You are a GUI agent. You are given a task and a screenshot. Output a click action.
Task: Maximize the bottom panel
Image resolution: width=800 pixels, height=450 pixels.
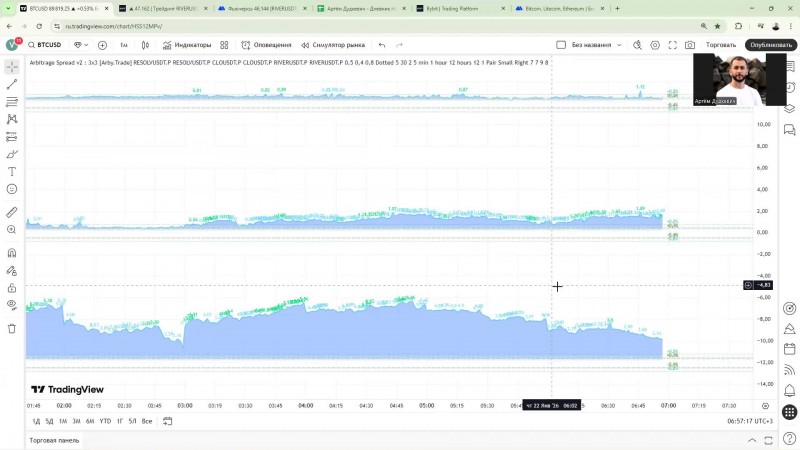coord(768,440)
